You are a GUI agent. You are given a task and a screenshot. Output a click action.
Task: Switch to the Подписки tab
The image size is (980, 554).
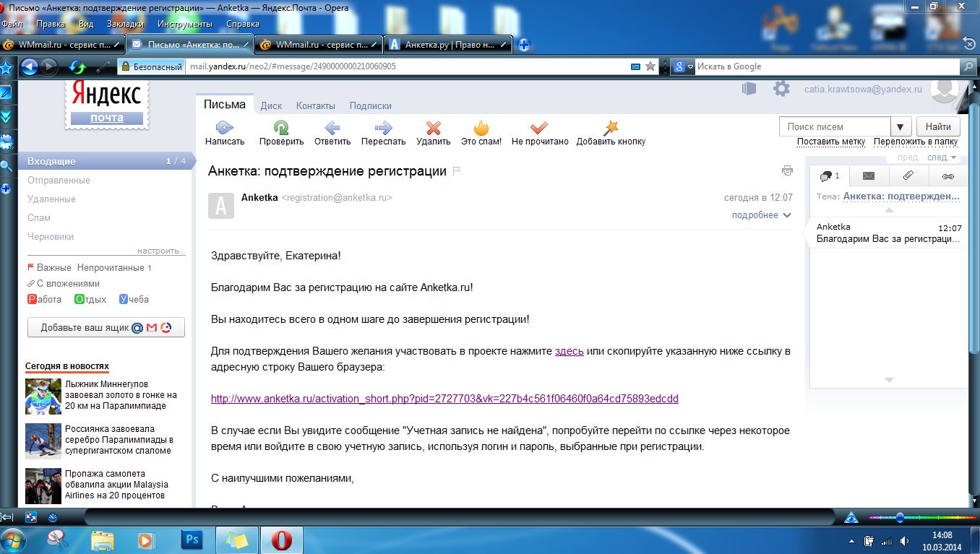point(371,105)
